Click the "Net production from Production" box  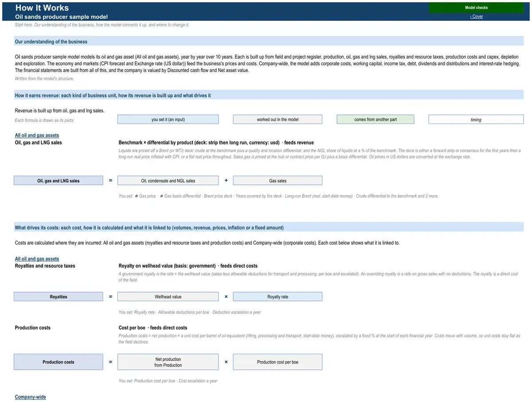click(x=168, y=362)
